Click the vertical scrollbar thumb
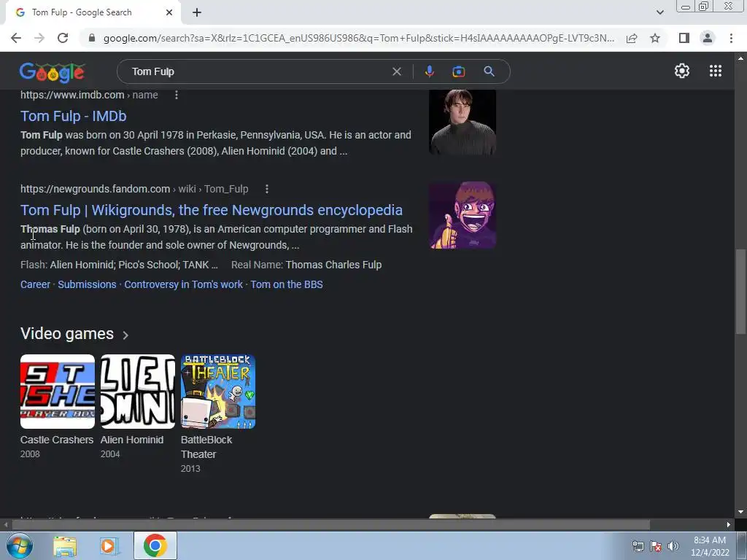The width and height of the screenshot is (747, 560). [740, 292]
